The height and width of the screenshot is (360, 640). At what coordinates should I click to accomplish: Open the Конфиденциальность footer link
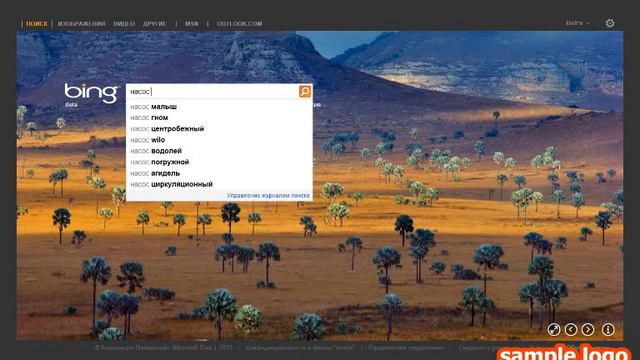pos(300,348)
